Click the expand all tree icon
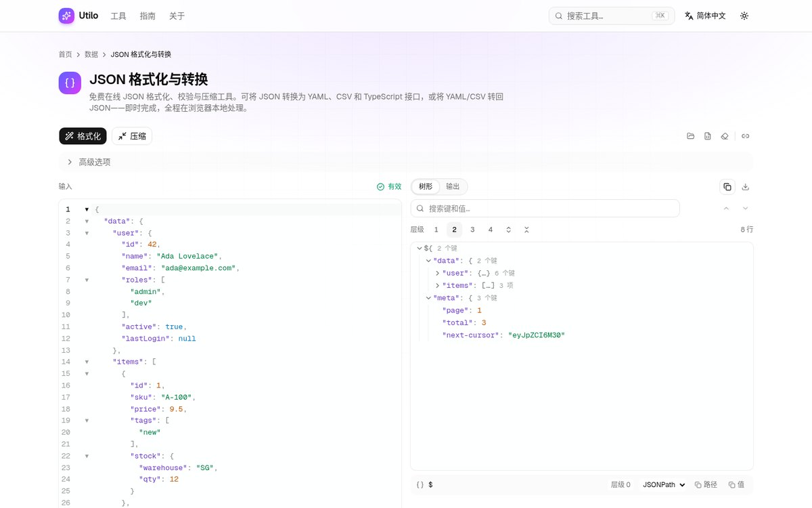 click(x=509, y=230)
